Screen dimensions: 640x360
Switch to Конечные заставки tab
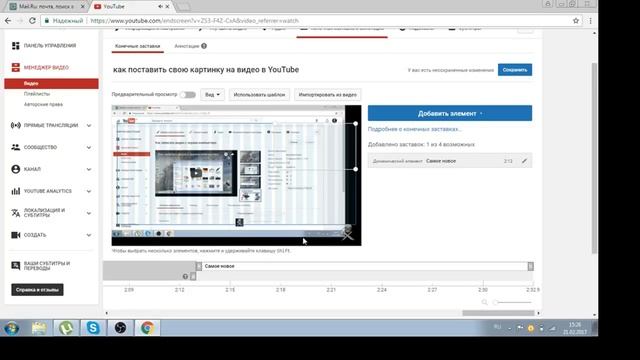138,46
